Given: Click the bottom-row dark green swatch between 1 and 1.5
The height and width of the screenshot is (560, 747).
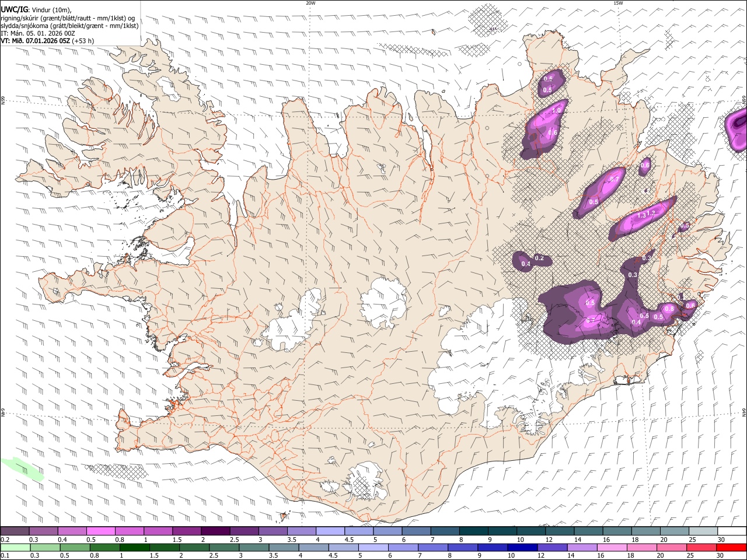Looking at the screenshot, I should 134,548.
